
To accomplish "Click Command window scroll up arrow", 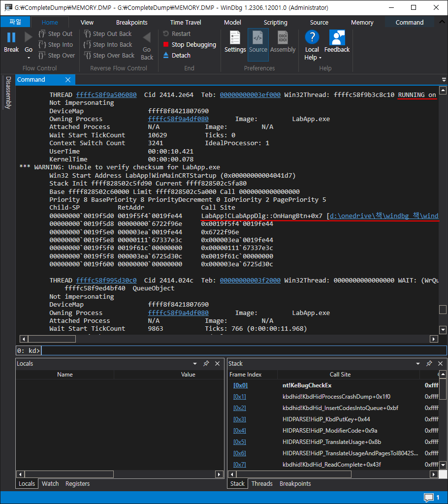I will [x=443, y=91].
